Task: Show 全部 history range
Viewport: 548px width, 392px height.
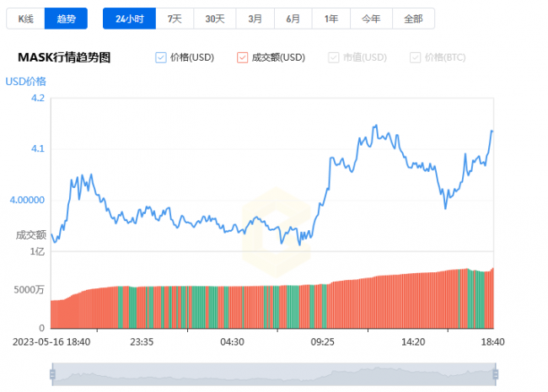Action: 413,19
